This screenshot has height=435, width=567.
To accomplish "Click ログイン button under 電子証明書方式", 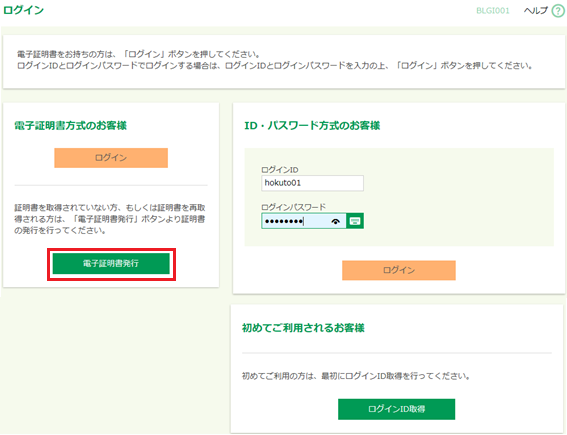I will 111,158.
